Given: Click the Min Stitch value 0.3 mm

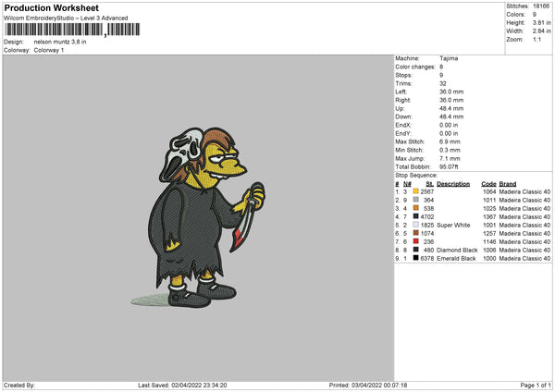Looking at the screenshot, I should point(450,150).
